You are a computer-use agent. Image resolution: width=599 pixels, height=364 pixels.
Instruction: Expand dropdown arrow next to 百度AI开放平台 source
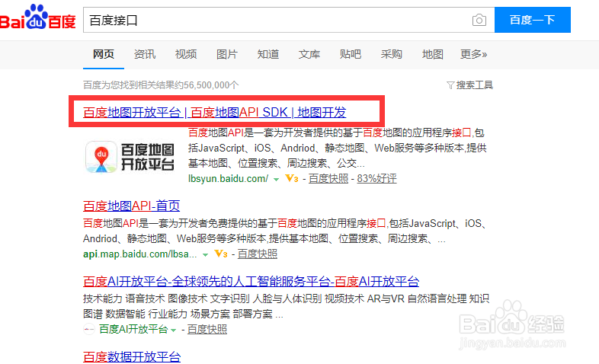click(174, 330)
